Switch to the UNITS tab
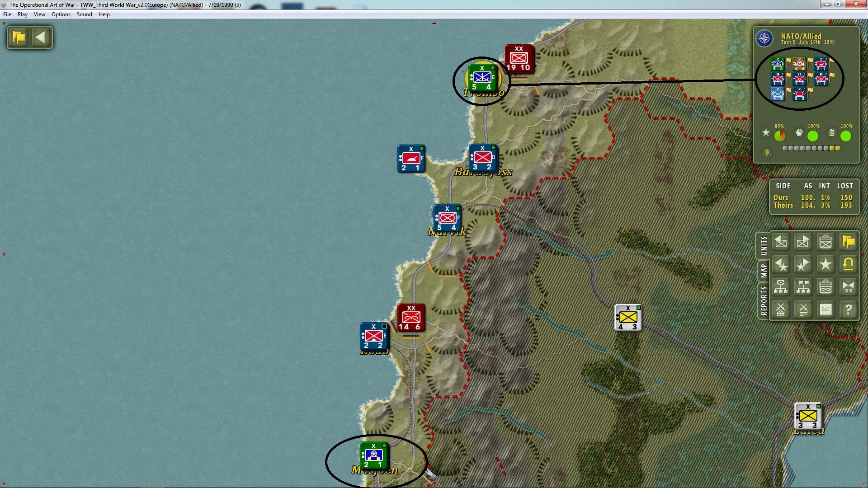868x488 pixels. click(x=764, y=245)
